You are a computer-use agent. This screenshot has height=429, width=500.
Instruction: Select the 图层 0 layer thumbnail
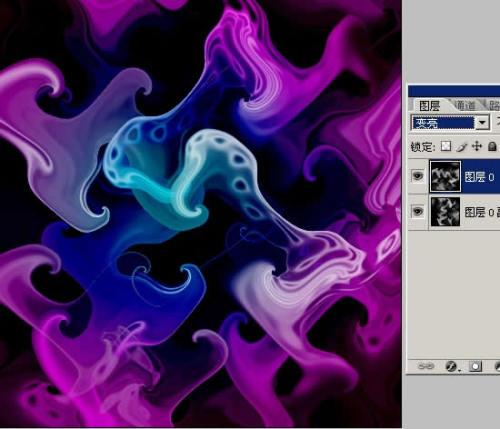pyautogui.click(x=445, y=176)
